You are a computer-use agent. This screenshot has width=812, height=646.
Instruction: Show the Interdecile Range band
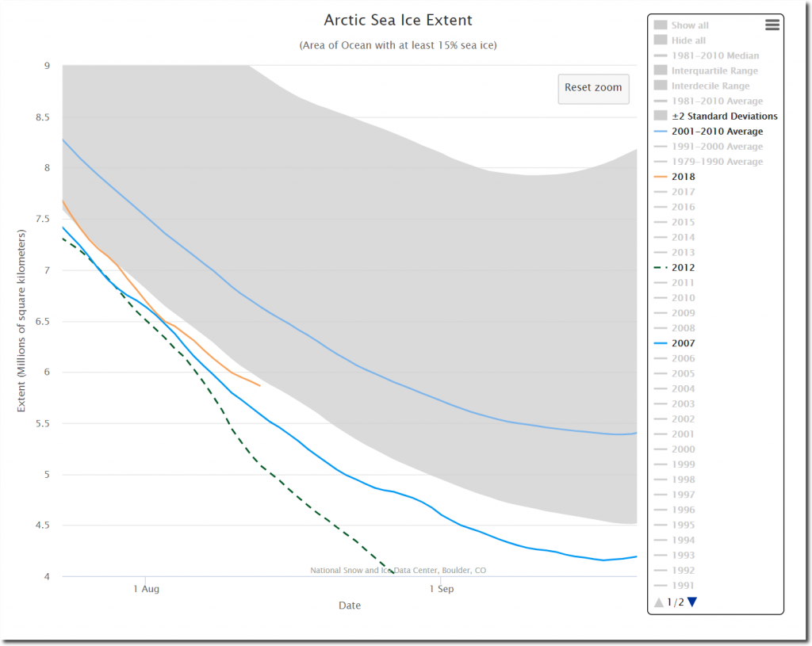pos(710,86)
